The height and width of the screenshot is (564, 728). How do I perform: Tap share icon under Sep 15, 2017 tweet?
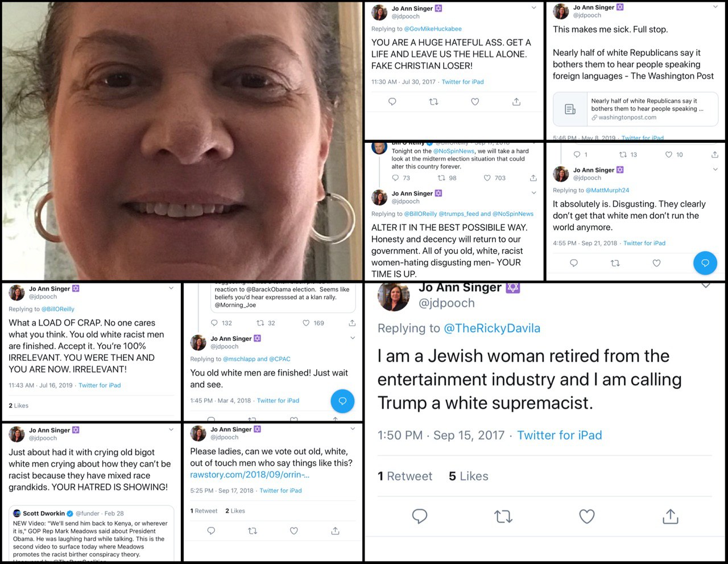(x=671, y=516)
